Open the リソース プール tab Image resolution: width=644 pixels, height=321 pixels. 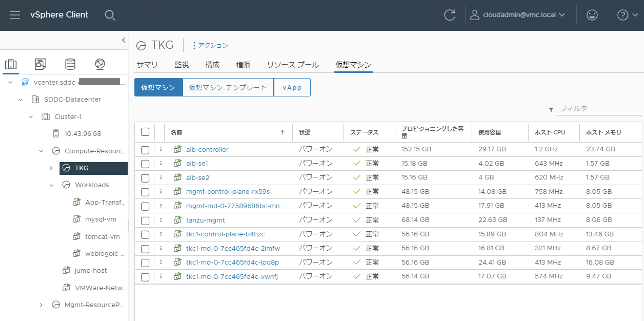click(293, 65)
